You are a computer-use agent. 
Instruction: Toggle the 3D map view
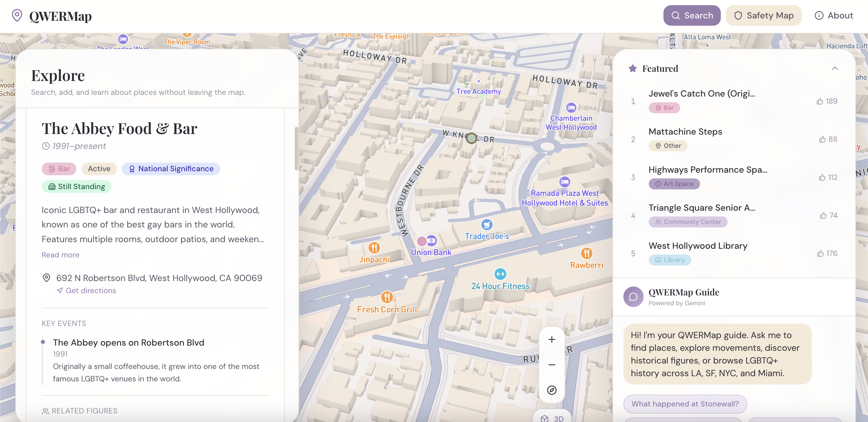pyautogui.click(x=552, y=418)
